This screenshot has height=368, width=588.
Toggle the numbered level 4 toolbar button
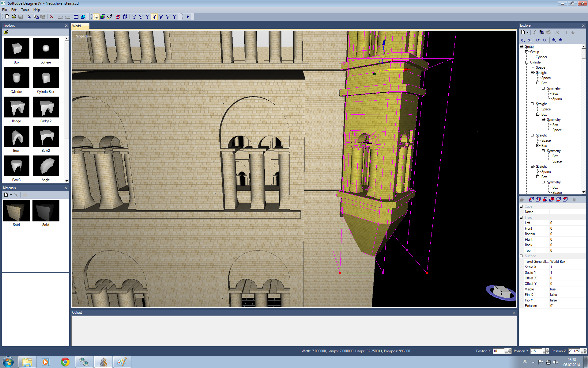pos(154,17)
